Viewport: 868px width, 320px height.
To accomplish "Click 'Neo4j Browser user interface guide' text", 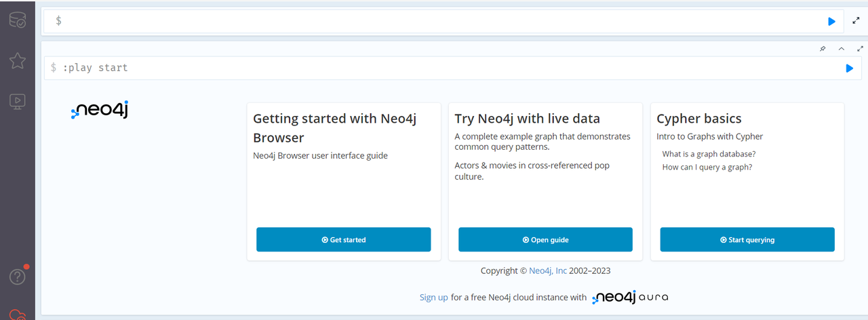I will (x=320, y=155).
